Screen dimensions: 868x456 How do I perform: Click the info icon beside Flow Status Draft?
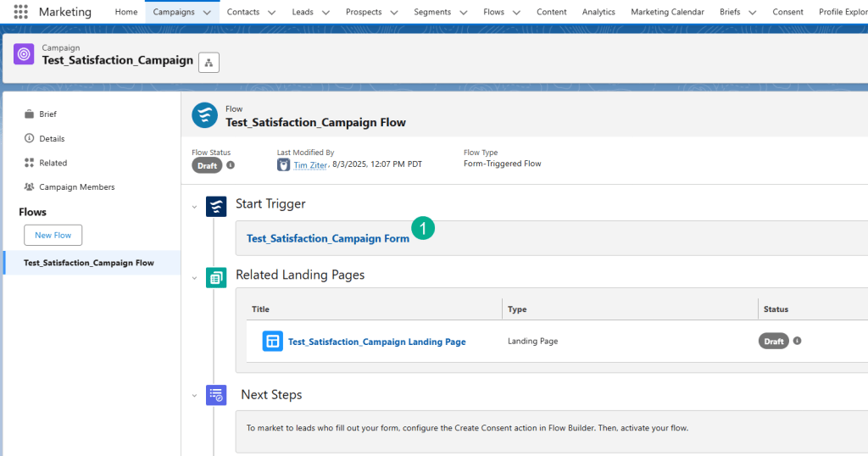[231, 165]
